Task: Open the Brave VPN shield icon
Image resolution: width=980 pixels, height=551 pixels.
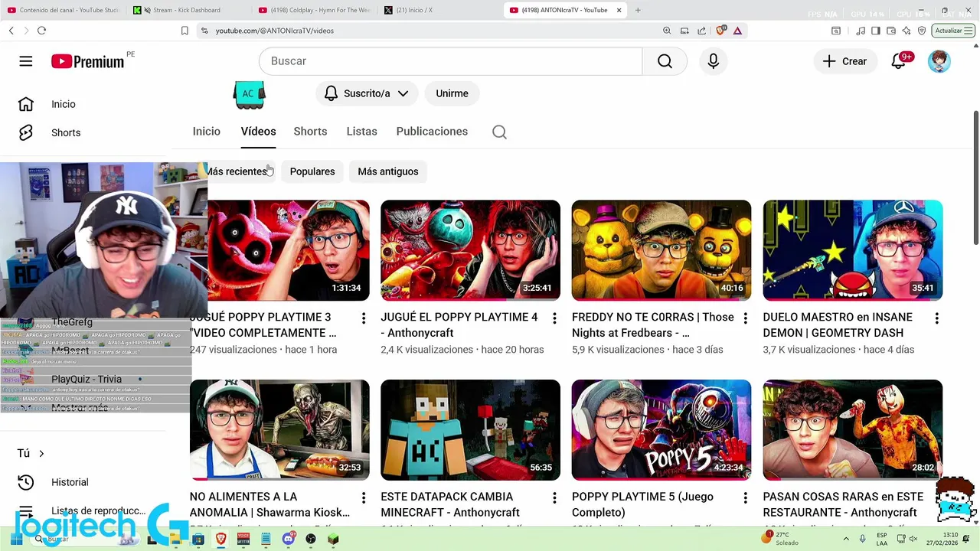Action: tap(922, 31)
